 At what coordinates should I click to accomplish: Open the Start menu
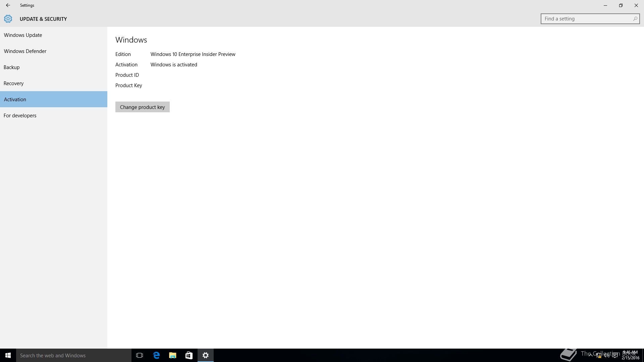tap(8, 355)
